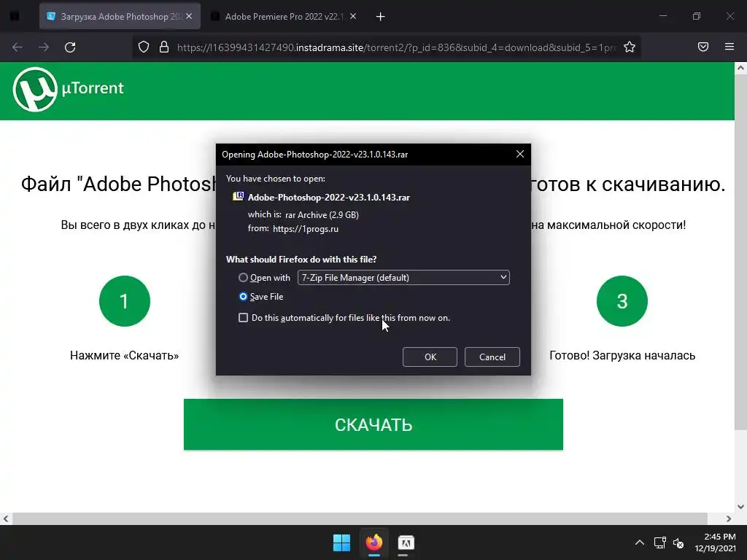
Task: Open the network status tray icon
Action: pos(659,542)
